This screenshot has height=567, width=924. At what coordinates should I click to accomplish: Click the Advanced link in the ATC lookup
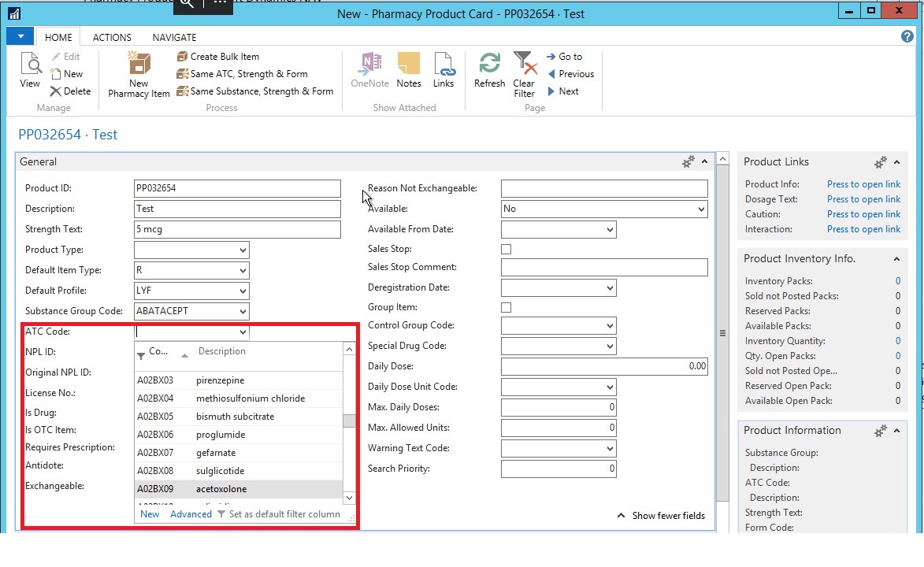coord(191,514)
